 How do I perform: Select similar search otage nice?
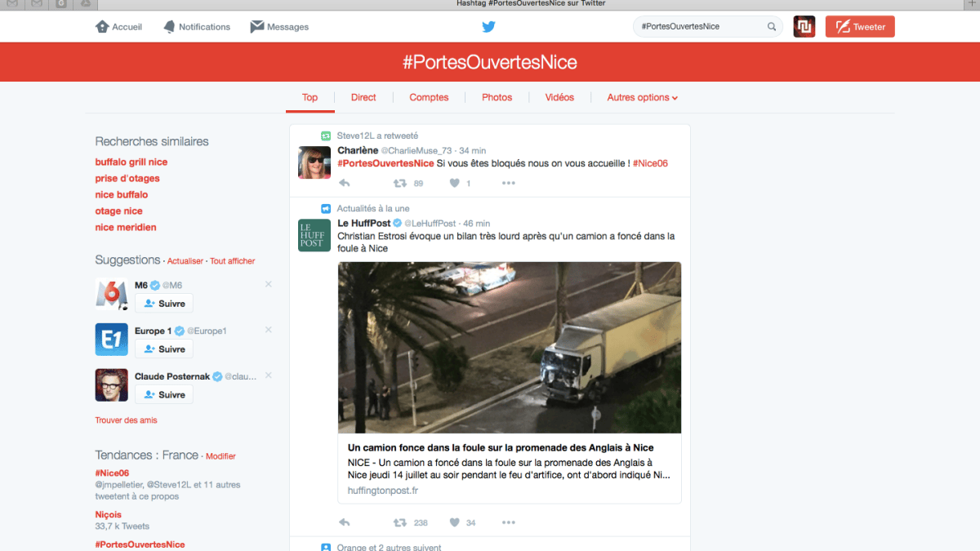118,211
